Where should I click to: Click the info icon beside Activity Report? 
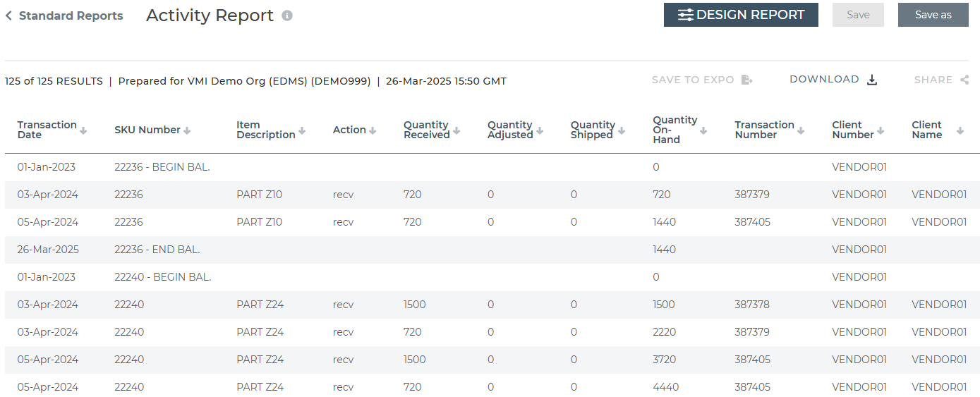[x=287, y=16]
